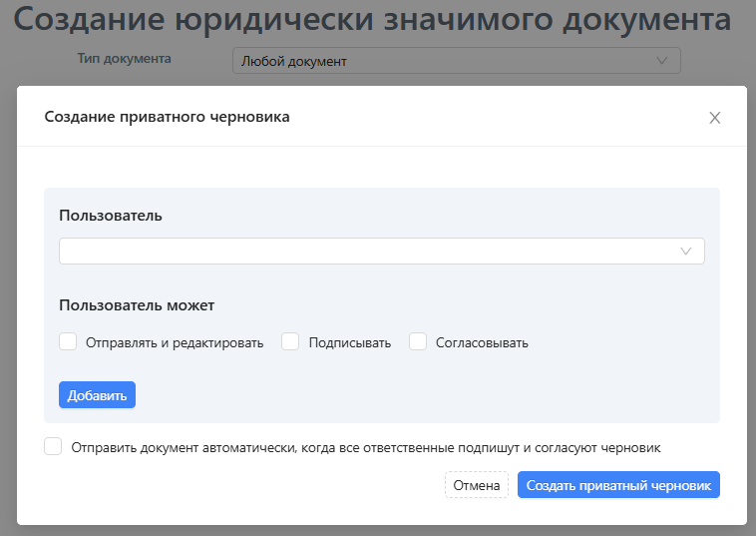This screenshot has width=756, height=536.
Task: Click 'Создать приватный черновик' button
Action: [618, 485]
